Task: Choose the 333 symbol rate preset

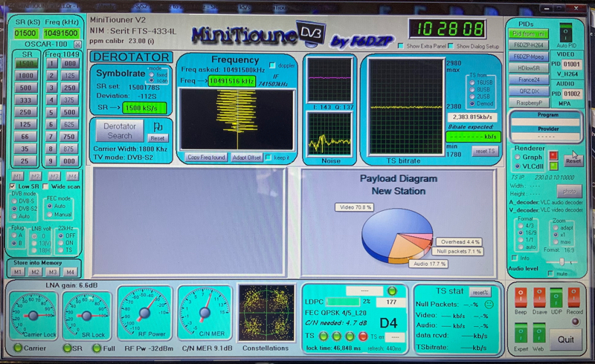Action: [25, 100]
